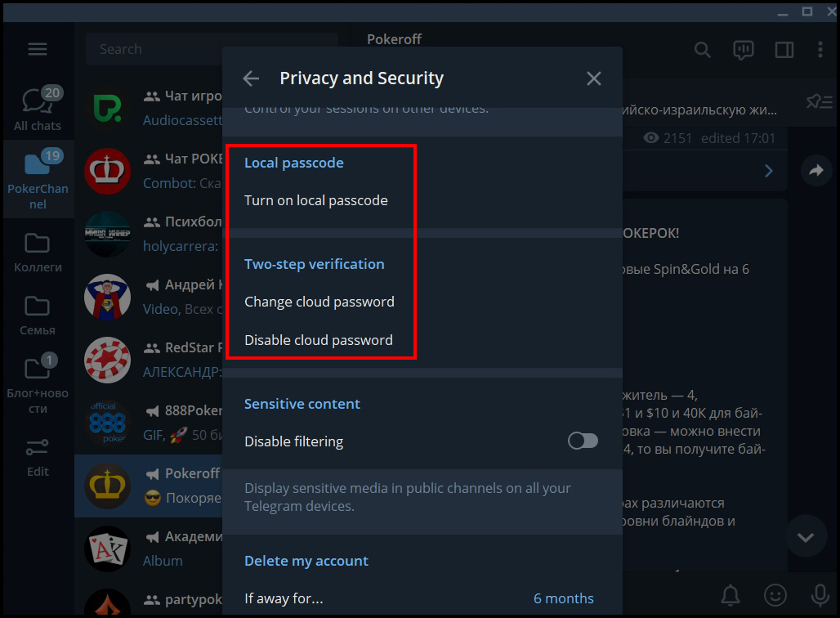Open the channel comments icon in the header
This screenshot has width=840, height=618.
pyautogui.click(x=743, y=50)
